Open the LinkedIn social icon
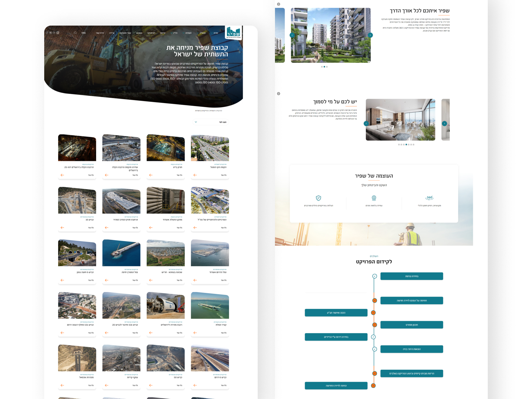This screenshot has height=399, width=532. coord(51,33)
